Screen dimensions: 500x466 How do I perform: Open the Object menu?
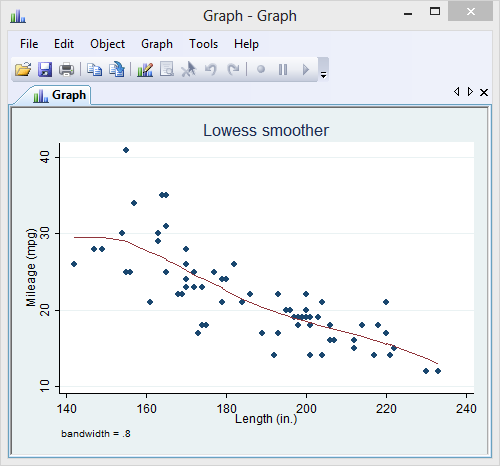pos(107,44)
